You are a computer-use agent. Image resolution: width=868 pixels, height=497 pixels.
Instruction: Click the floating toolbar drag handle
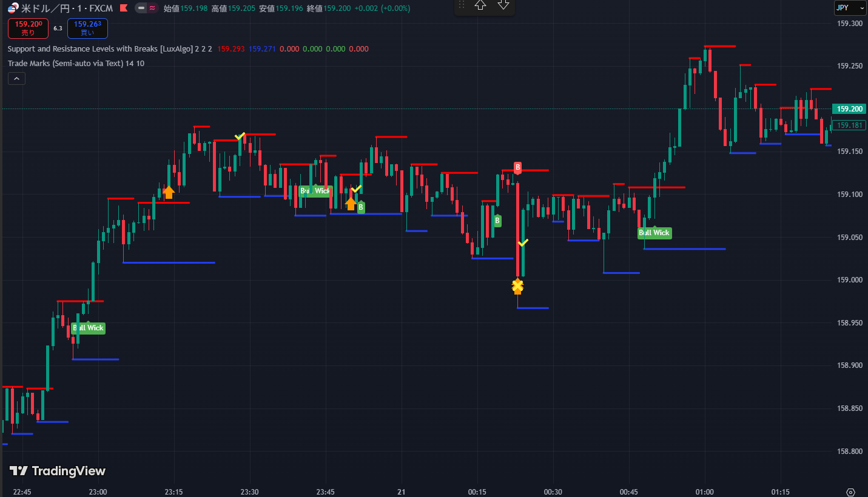coord(462,5)
